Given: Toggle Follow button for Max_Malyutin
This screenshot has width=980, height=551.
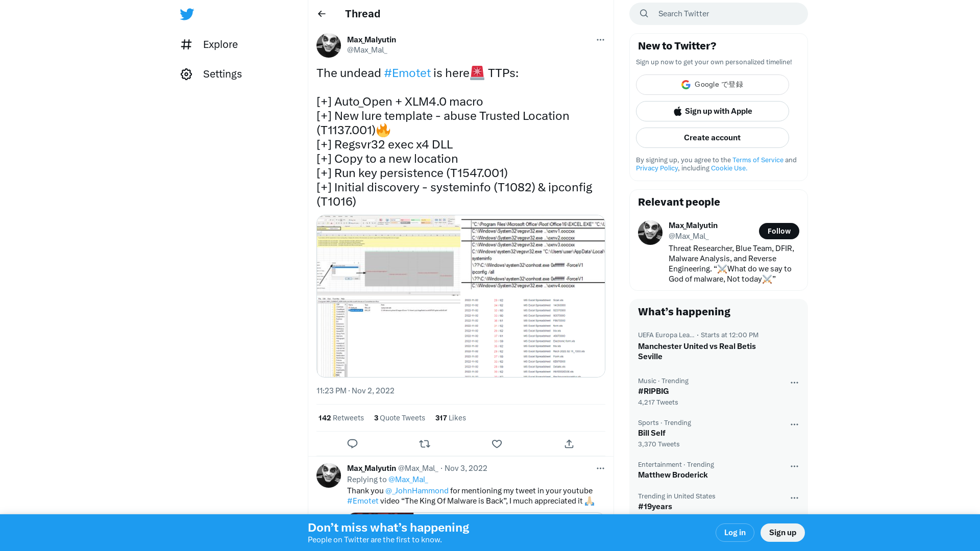Looking at the screenshot, I should pyautogui.click(x=779, y=231).
